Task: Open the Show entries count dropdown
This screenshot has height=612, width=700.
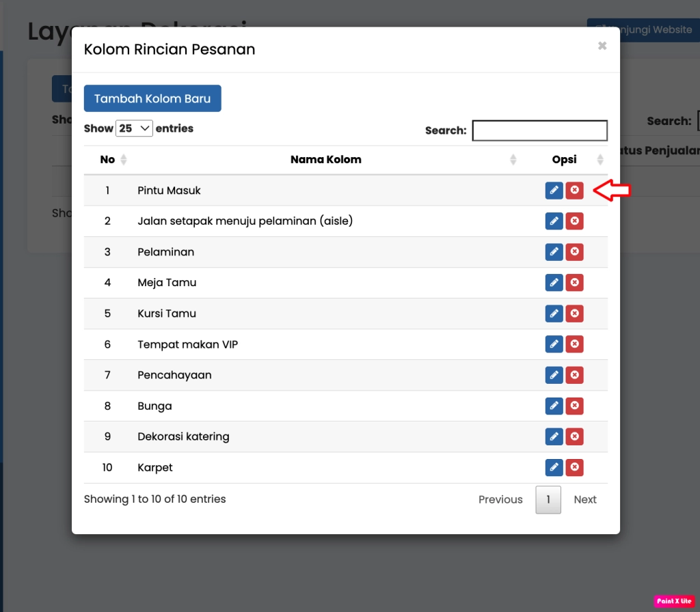Action: (x=134, y=128)
